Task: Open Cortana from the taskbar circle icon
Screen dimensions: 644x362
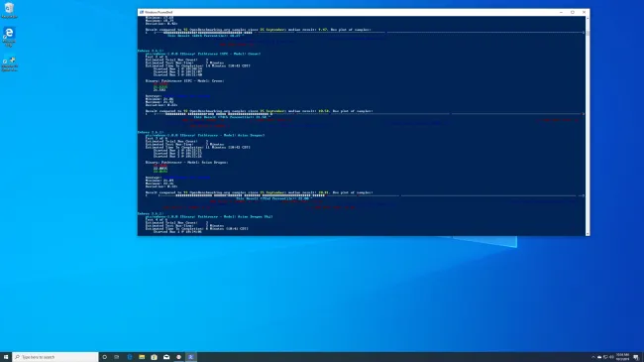Action: (105, 357)
